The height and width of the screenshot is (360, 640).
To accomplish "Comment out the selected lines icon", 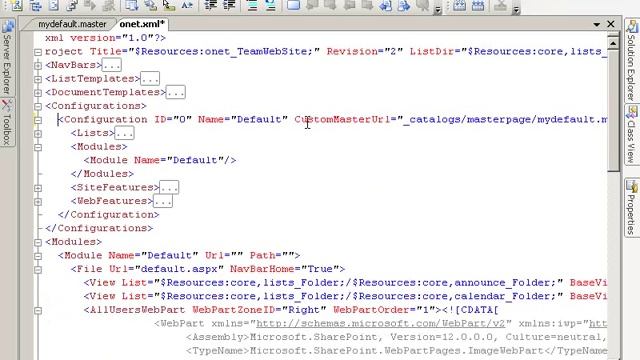I will tap(252, 5).
